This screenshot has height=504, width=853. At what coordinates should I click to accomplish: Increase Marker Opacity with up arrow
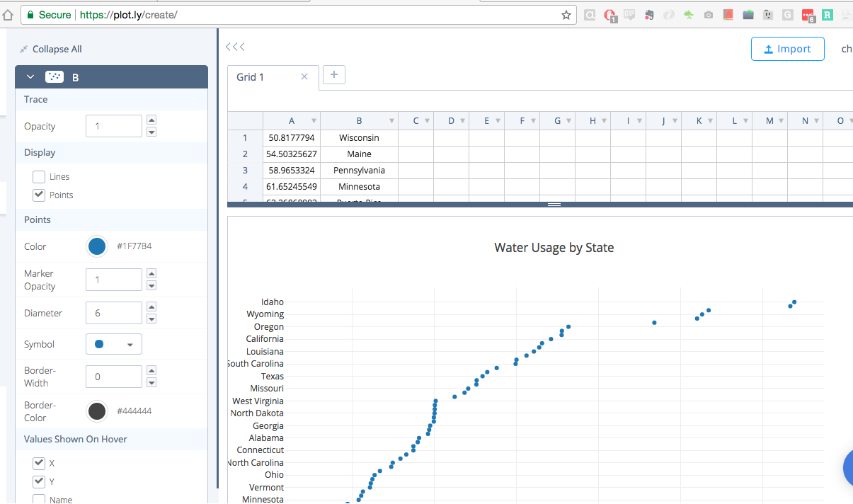pos(151,274)
